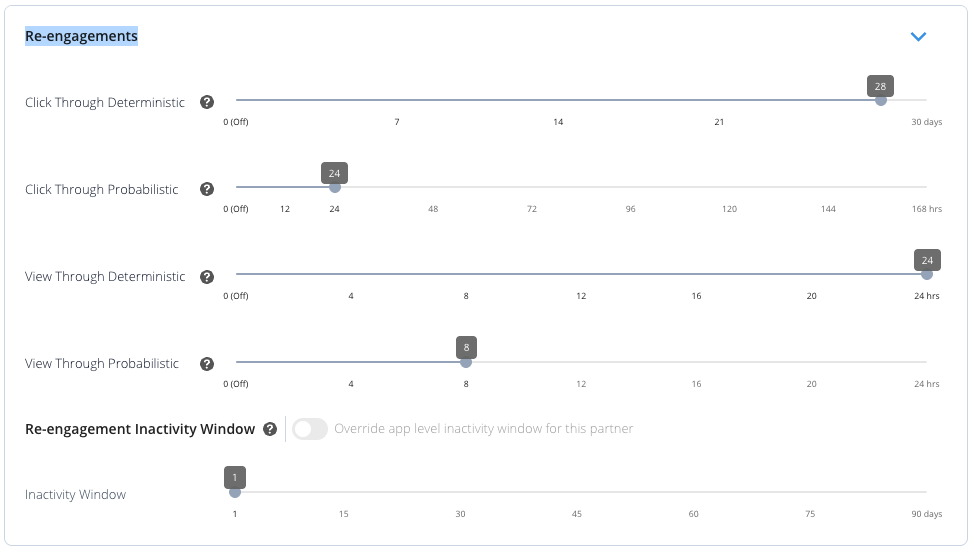
Task: Set Click Through Deterministic to 14 days mark
Action: point(558,100)
